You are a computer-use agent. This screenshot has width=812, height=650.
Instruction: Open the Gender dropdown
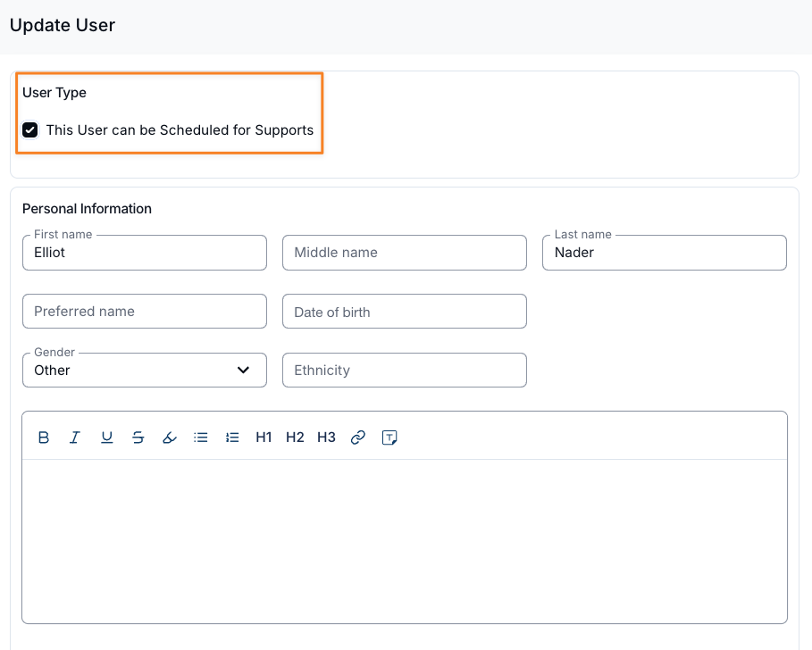(144, 370)
